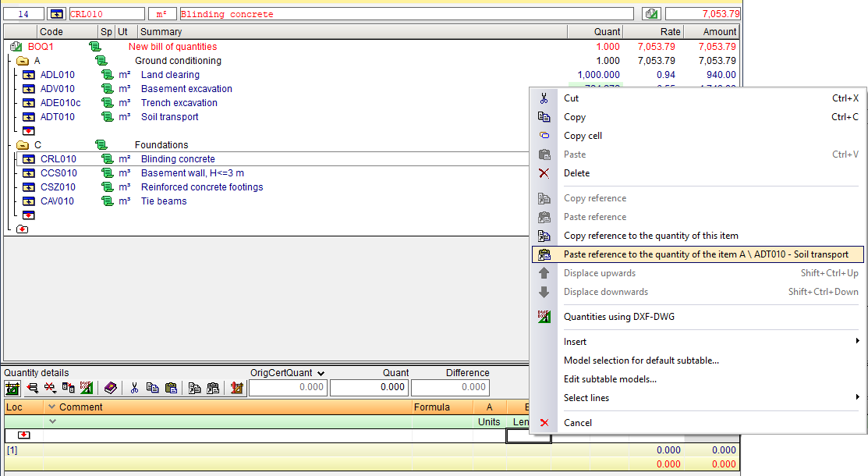Image resolution: width=868 pixels, height=476 pixels.
Task: Click Formula column header
Action: pyautogui.click(x=442, y=407)
